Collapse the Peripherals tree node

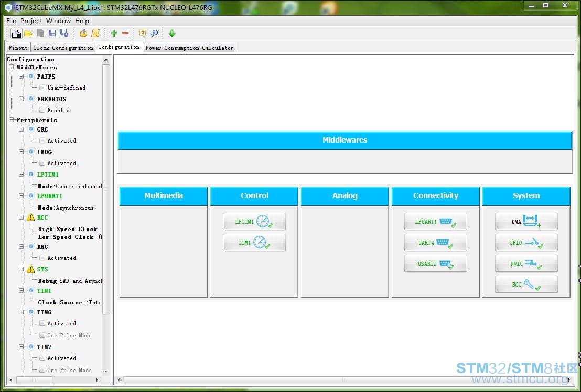tap(12, 120)
